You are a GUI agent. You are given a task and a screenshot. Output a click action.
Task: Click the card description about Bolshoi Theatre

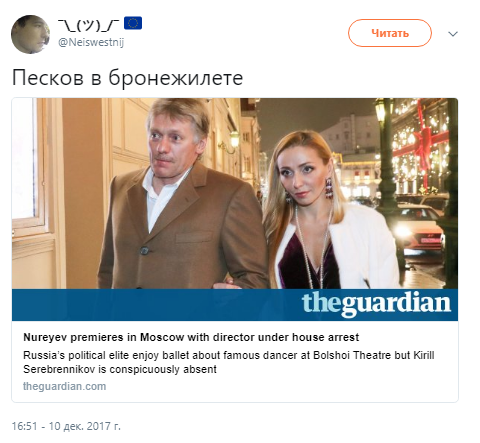pos(229,362)
